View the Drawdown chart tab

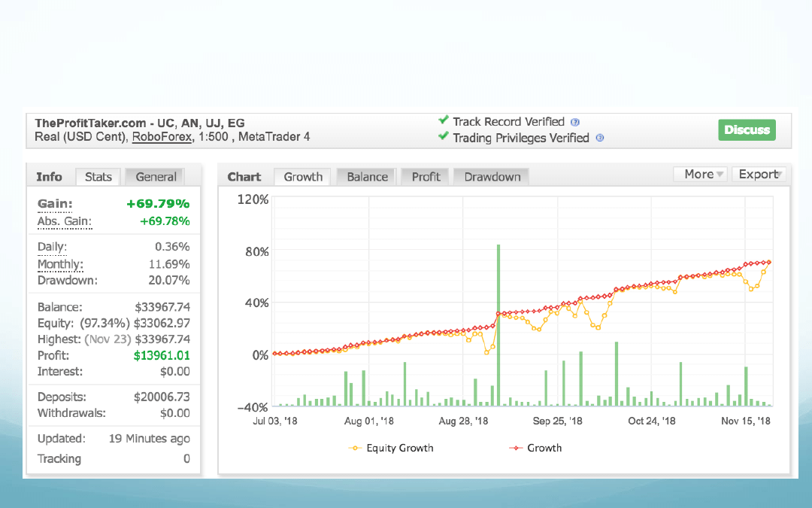pos(492,177)
